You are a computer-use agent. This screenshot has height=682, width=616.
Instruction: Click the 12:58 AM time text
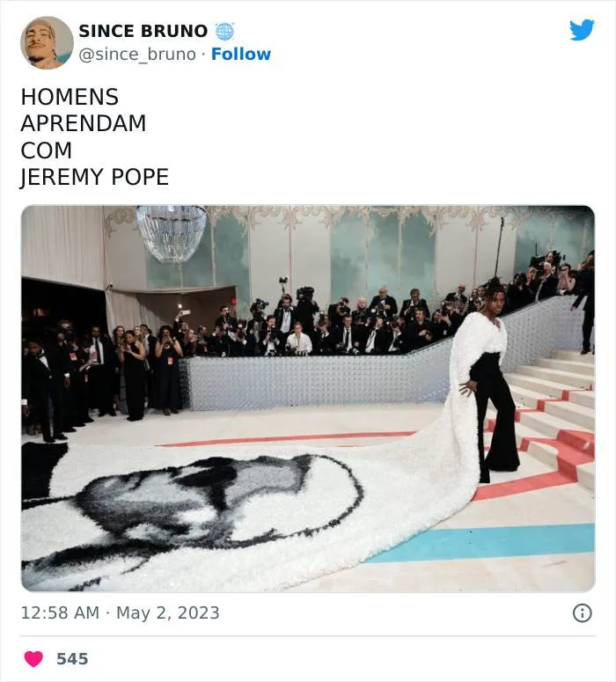pos(60,613)
